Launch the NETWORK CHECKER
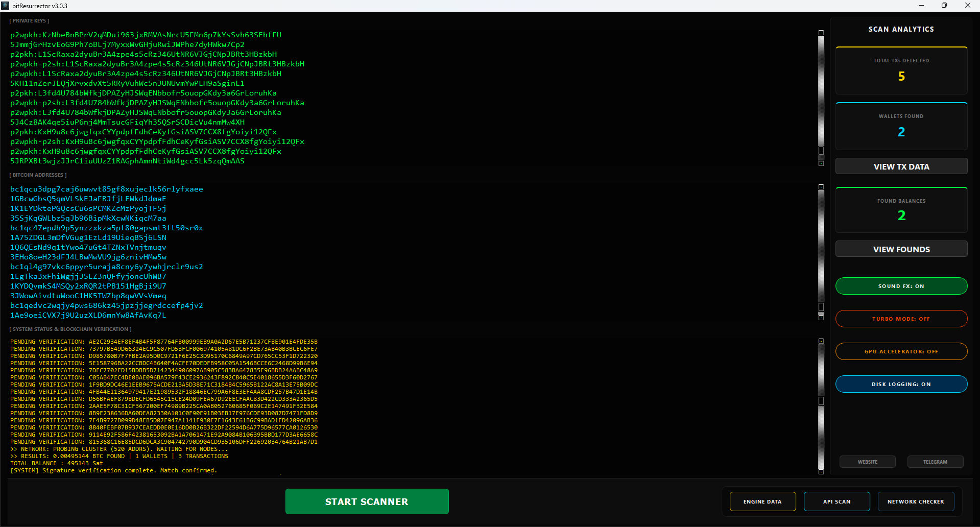This screenshot has width=980, height=527. (916, 501)
